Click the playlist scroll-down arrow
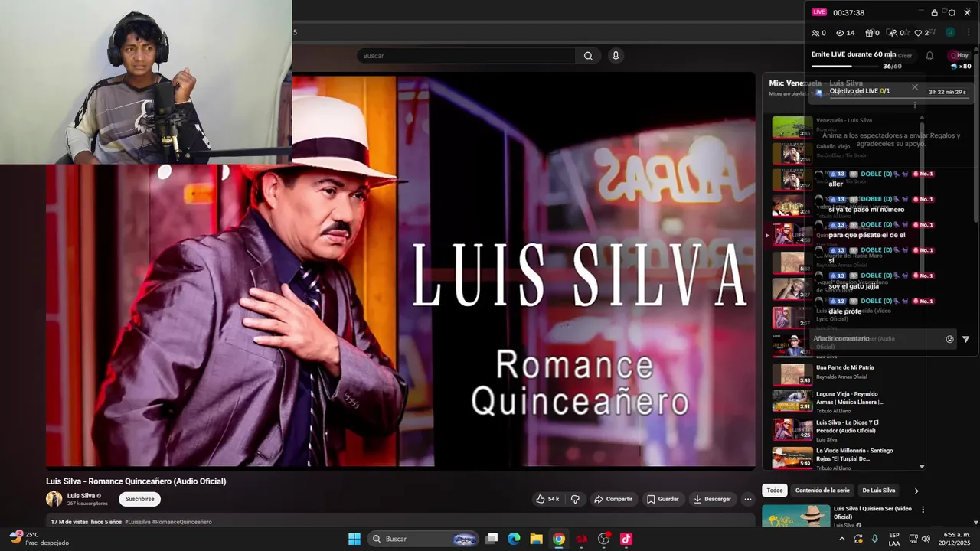This screenshot has width=980, height=551. (x=922, y=466)
